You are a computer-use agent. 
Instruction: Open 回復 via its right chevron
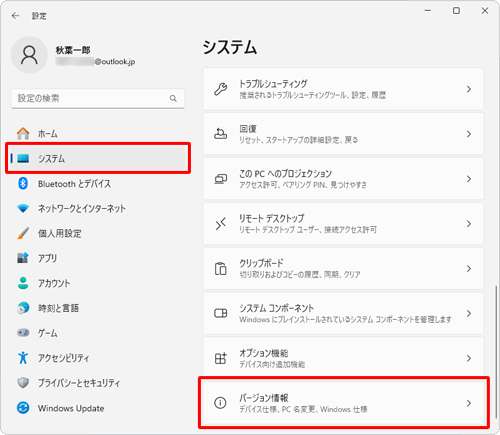click(x=469, y=134)
